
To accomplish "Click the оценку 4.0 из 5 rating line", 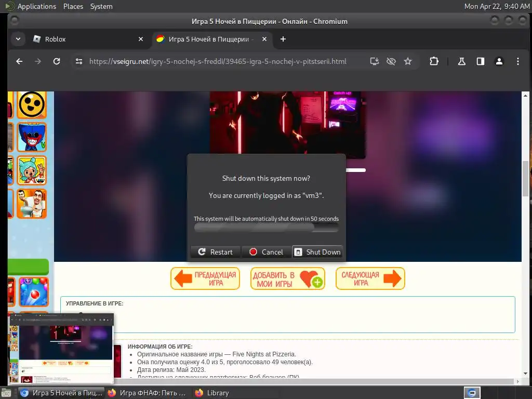I will 225,362.
